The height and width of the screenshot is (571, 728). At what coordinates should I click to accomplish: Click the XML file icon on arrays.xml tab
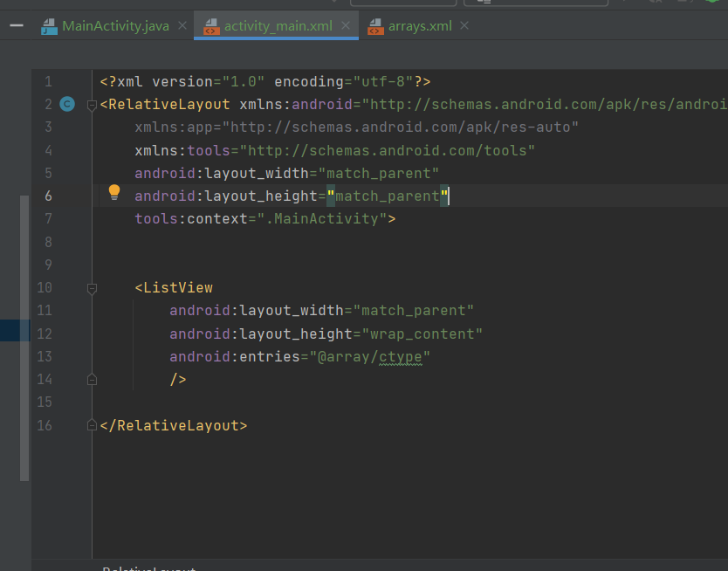tap(375, 27)
